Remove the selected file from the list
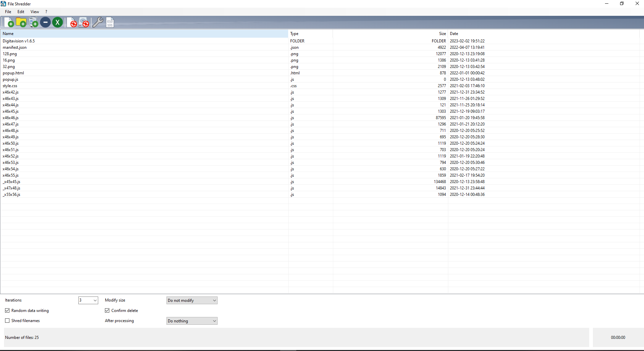This screenshot has height=351, width=644. point(45,22)
